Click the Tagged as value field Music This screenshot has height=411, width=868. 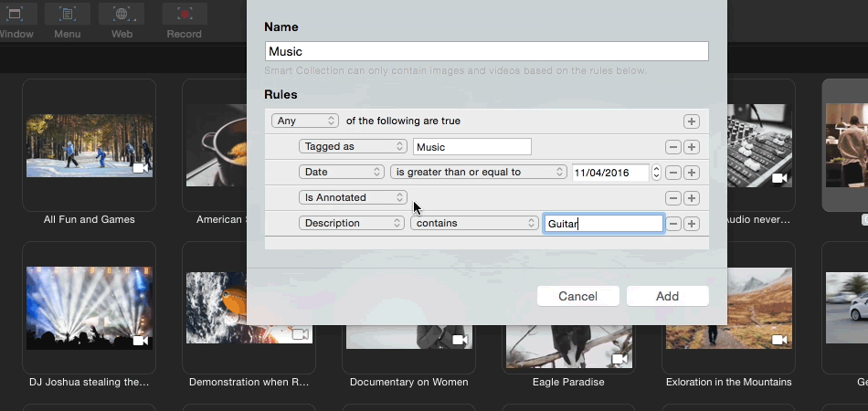point(472,146)
